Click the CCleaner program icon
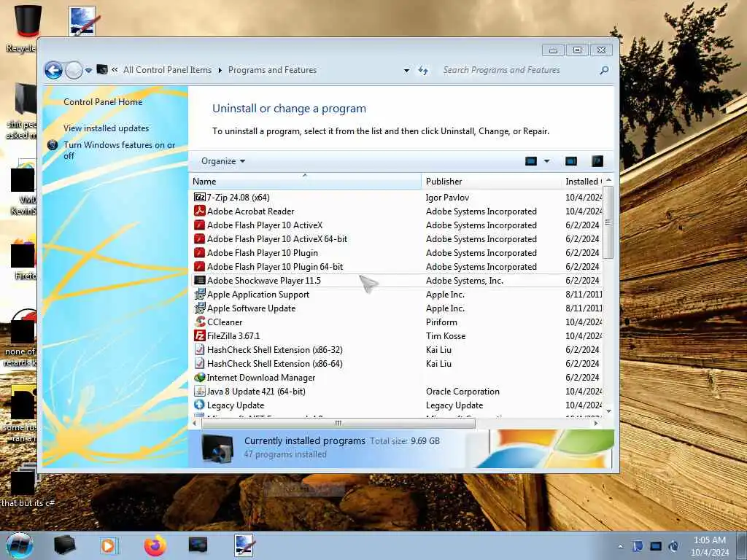The image size is (747, 560). tap(200, 322)
